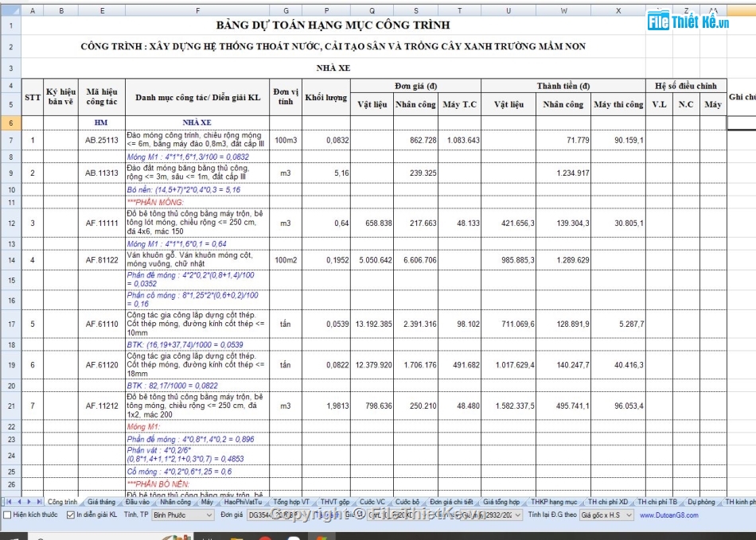The image size is (756, 540).
Task: Select the quantity cell '0,0832'
Action: pyautogui.click(x=326, y=140)
